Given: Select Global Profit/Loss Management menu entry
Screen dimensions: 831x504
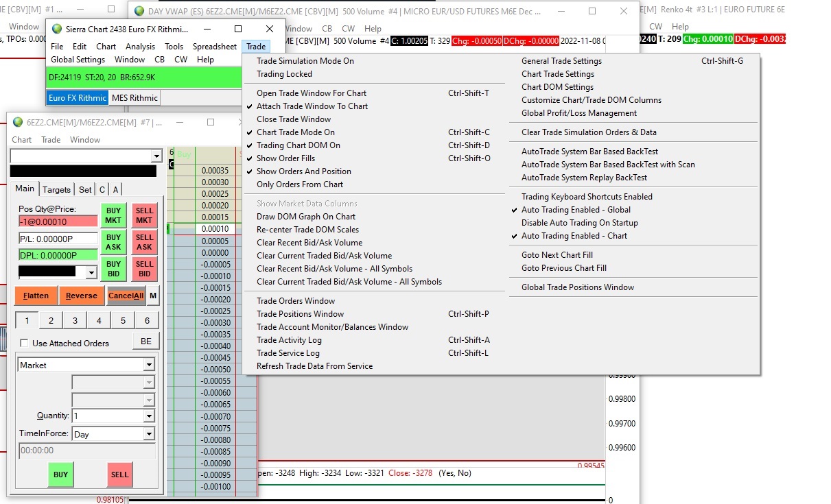Looking at the screenshot, I should [578, 113].
